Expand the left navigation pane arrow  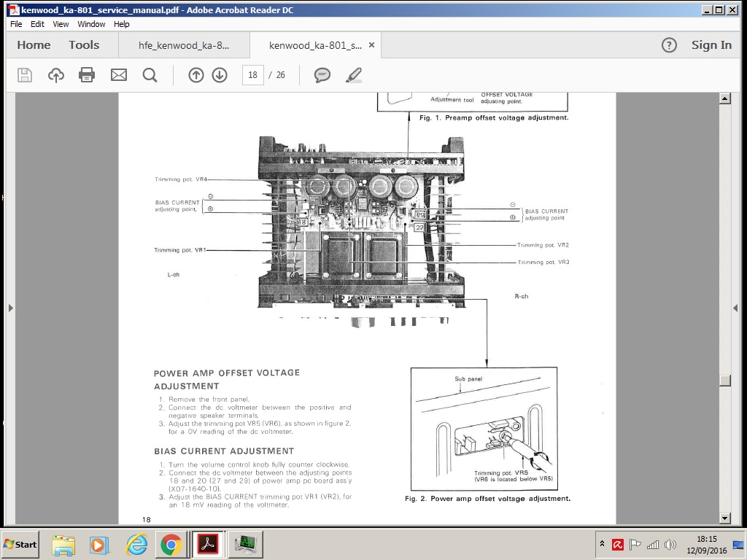tap(10, 308)
